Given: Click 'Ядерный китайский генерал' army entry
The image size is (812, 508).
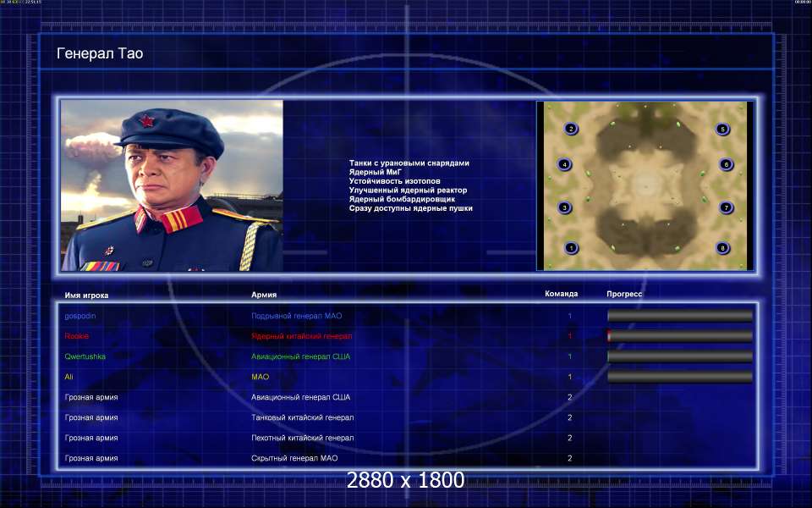Looking at the screenshot, I should pos(301,336).
